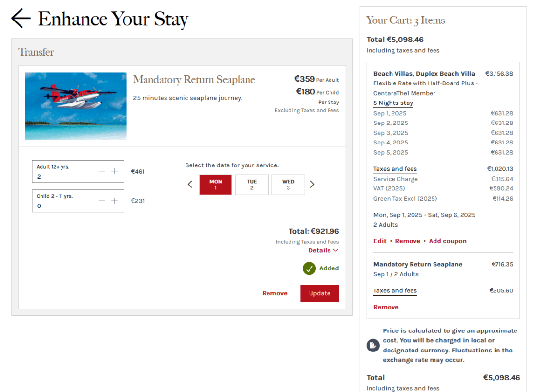Show next service dates with right chevron
The width and height of the screenshot is (537, 392).
point(312,185)
